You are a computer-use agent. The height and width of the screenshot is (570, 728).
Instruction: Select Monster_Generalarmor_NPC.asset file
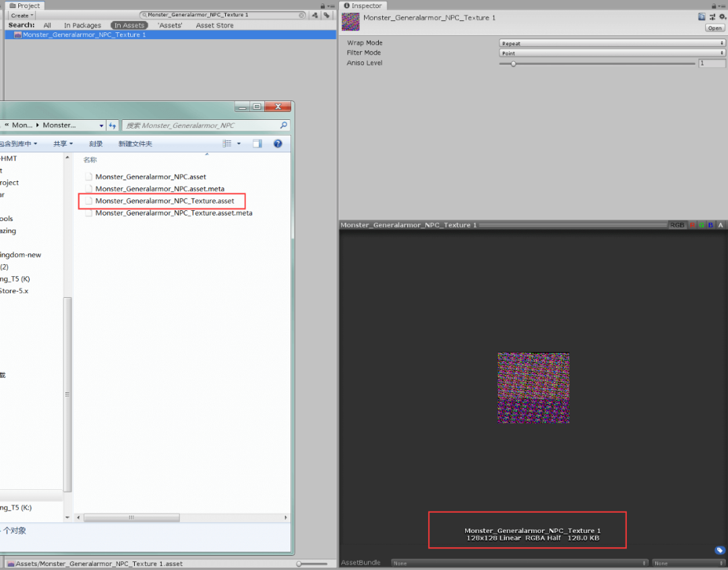coord(150,177)
